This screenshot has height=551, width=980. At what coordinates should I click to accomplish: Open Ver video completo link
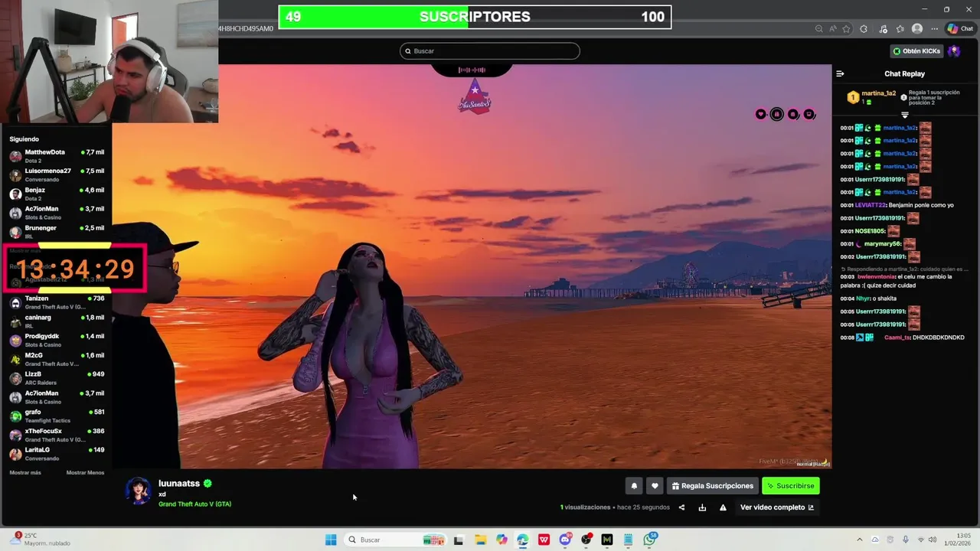point(777,507)
